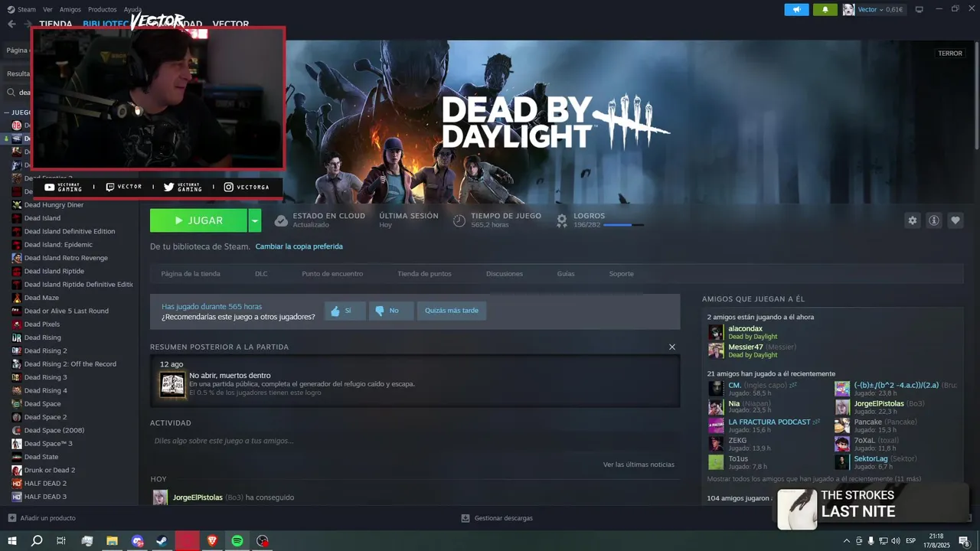
Task: Open Punto de encuentro tab
Action: point(332,274)
